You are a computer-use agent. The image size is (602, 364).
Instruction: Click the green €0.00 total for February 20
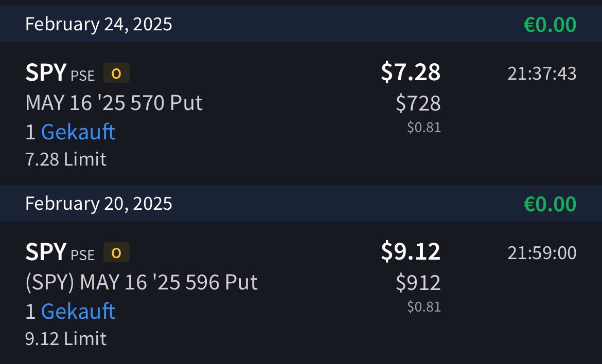tap(550, 204)
